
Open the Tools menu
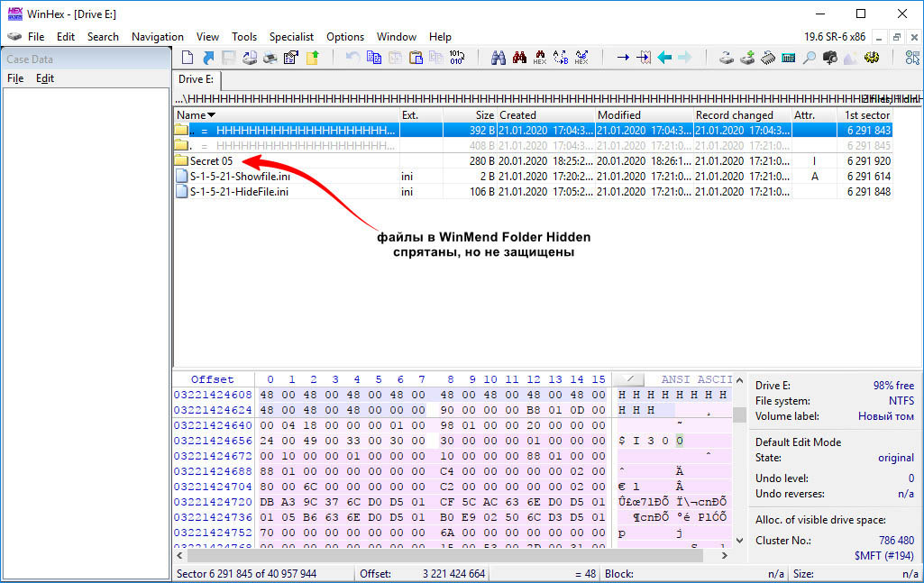click(x=244, y=37)
